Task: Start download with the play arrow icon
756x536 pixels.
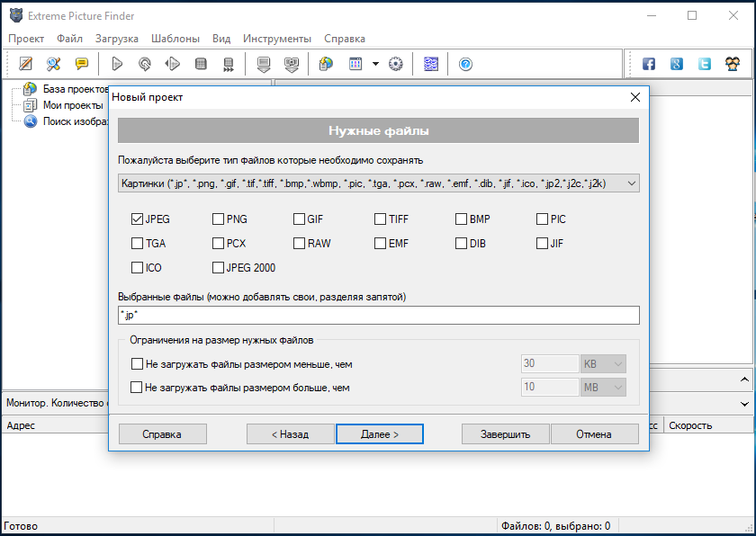Action: click(117, 64)
